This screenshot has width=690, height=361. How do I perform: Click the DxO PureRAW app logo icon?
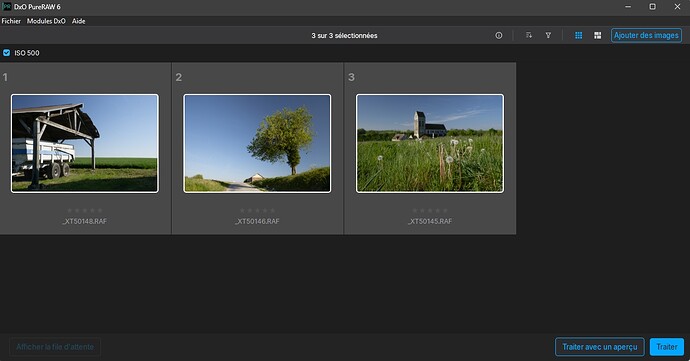(7, 7)
